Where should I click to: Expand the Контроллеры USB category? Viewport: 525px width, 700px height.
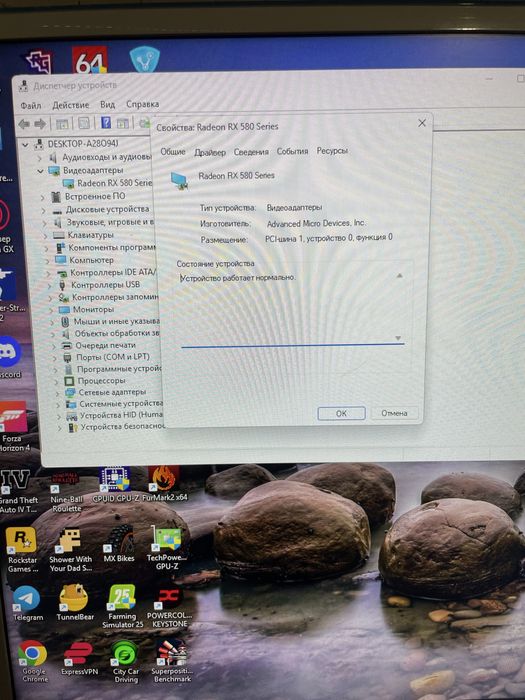[x=50, y=286]
